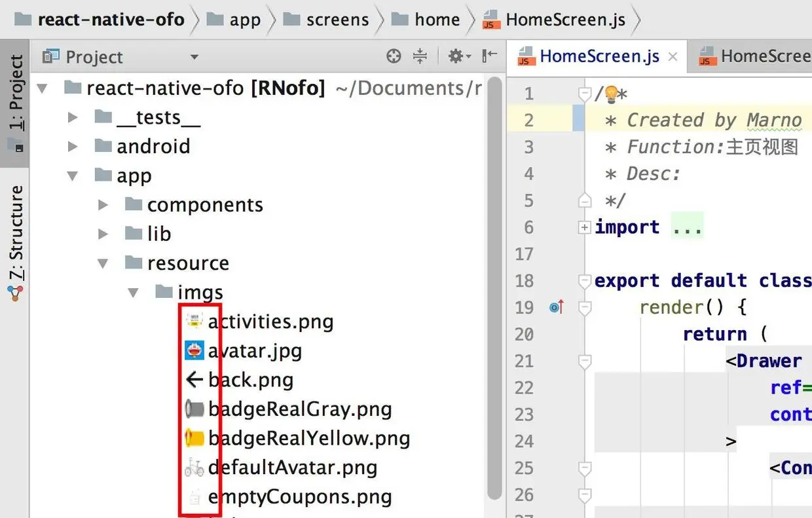
Task: Click the lightbulb intention icon on line 1
Action: [611, 94]
